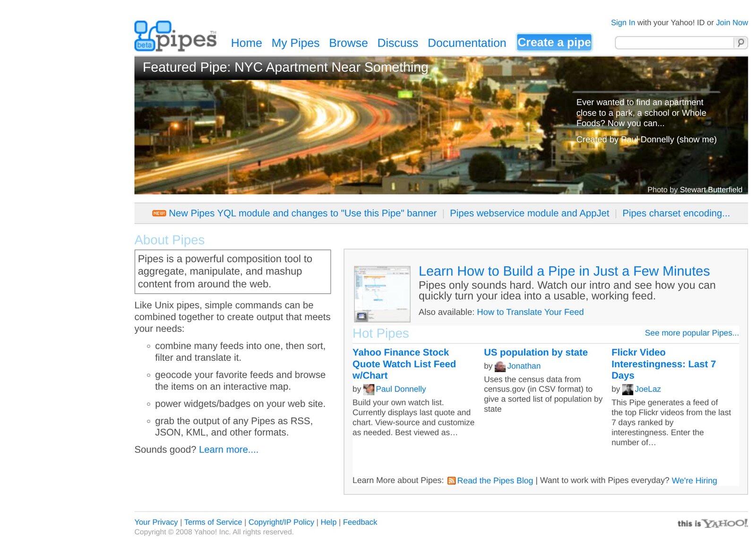Open Documentation from the nav bar
This screenshot has height=544, width=756.
pyautogui.click(x=467, y=43)
